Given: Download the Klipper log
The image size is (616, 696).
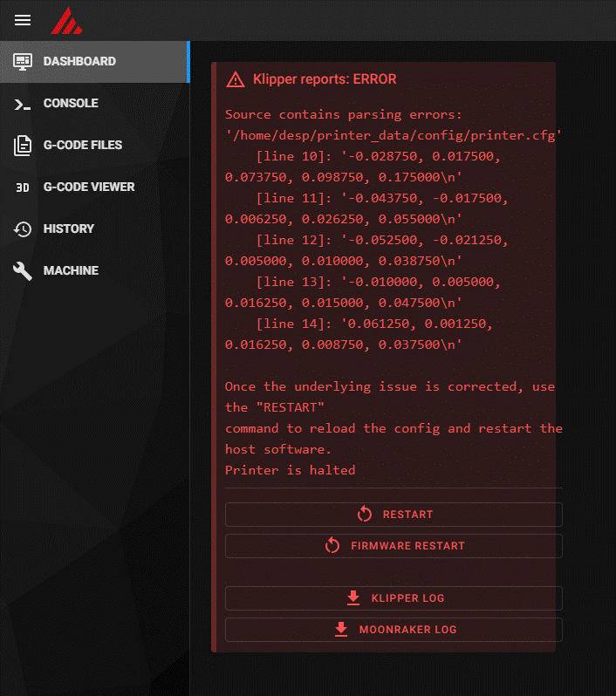Looking at the screenshot, I should [394, 598].
